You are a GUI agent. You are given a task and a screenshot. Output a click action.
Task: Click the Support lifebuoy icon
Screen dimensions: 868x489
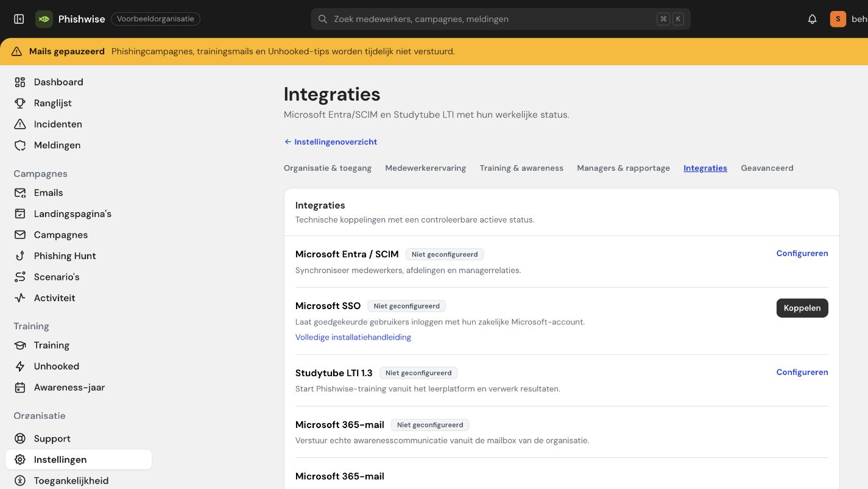[20, 438]
